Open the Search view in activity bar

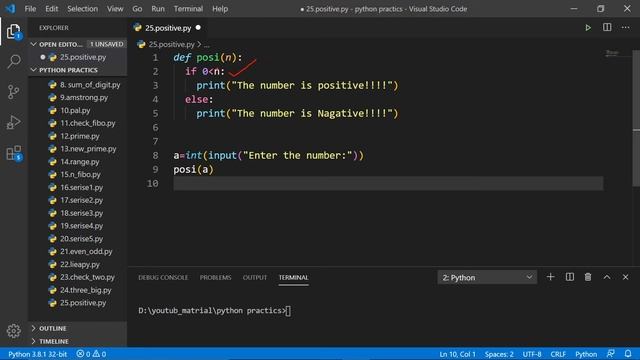coord(13,62)
